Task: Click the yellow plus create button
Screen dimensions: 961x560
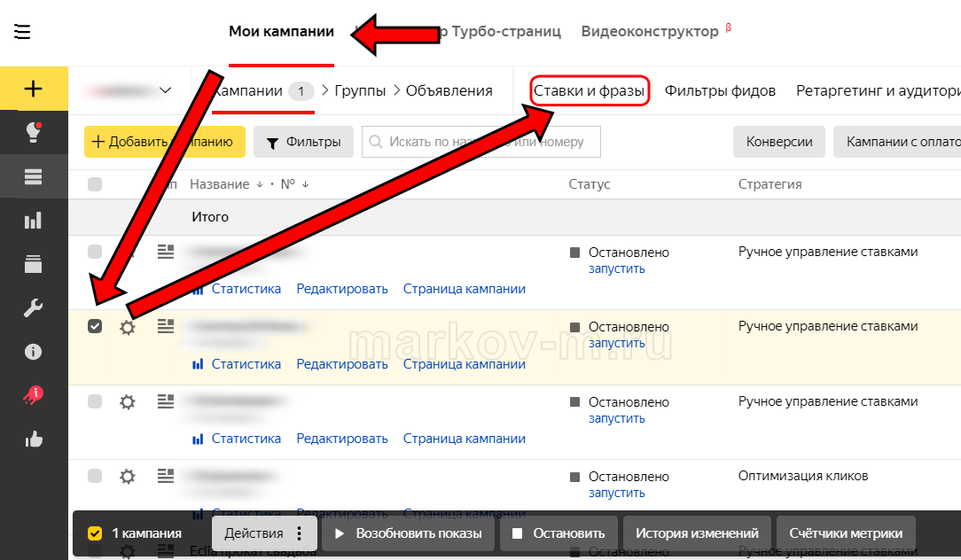Action: coord(34,89)
